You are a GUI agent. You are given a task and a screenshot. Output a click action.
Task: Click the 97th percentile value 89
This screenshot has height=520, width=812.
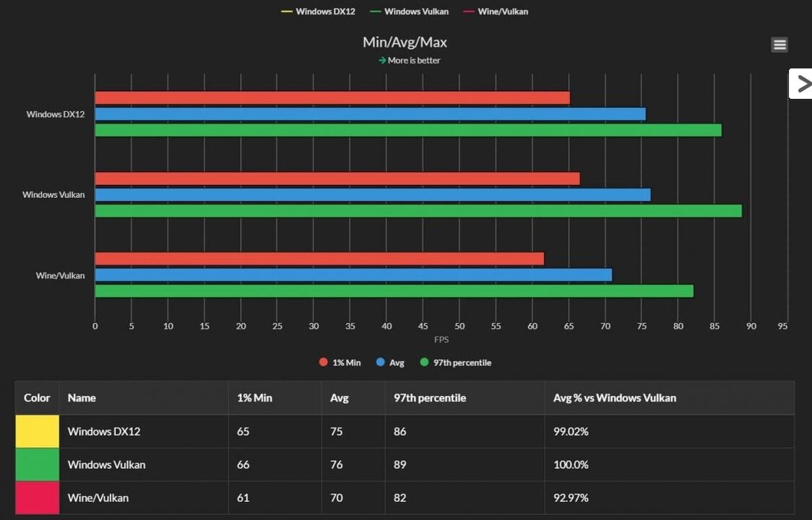point(399,464)
